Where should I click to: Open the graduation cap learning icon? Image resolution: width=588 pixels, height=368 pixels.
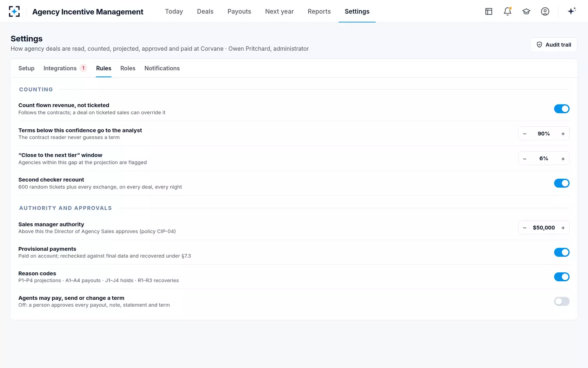526,11
